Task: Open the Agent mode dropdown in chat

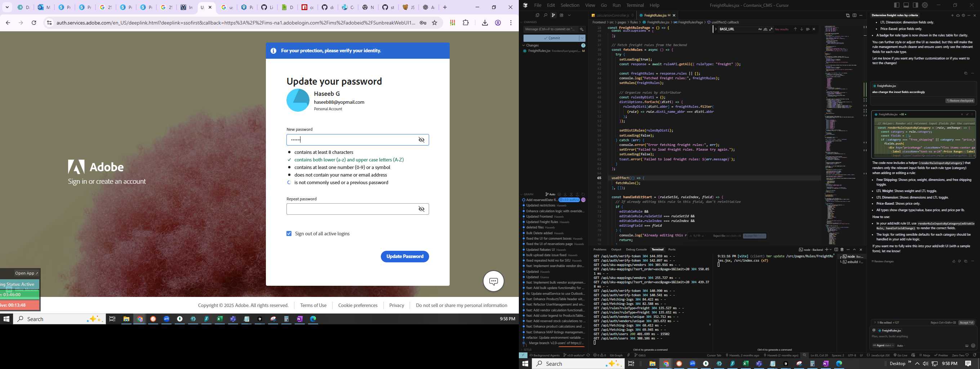Action: click(x=883, y=346)
